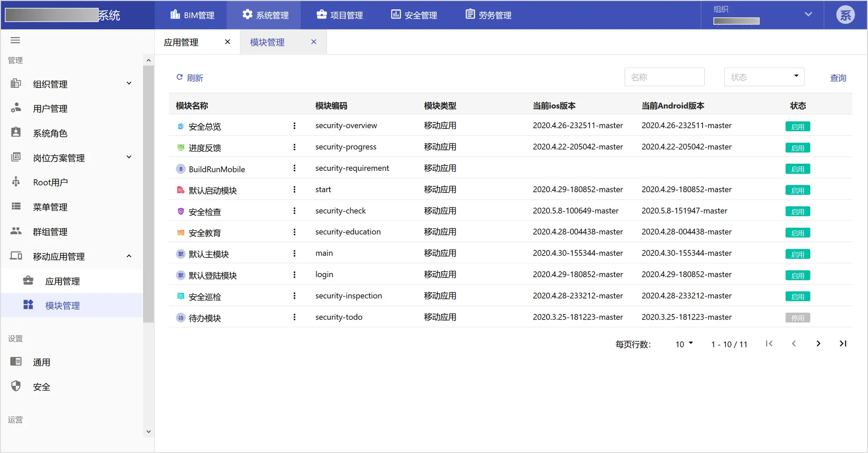The image size is (868, 453).
Task: Click the 启用 status tag for security-education
Action: pyautogui.click(x=797, y=233)
